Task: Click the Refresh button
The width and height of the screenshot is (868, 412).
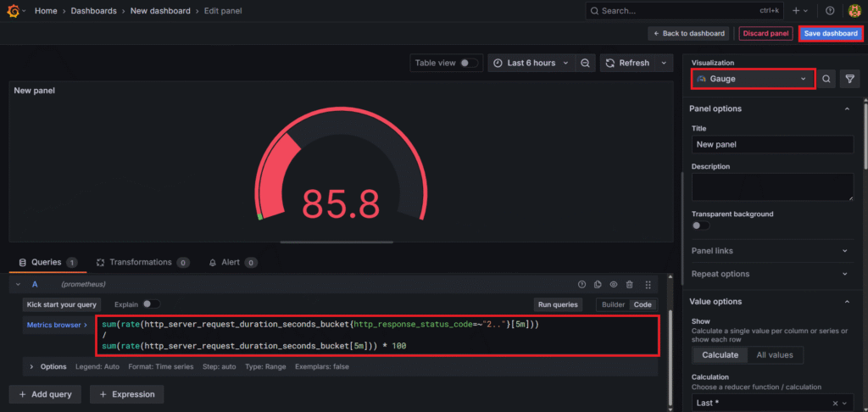Action: coord(628,63)
